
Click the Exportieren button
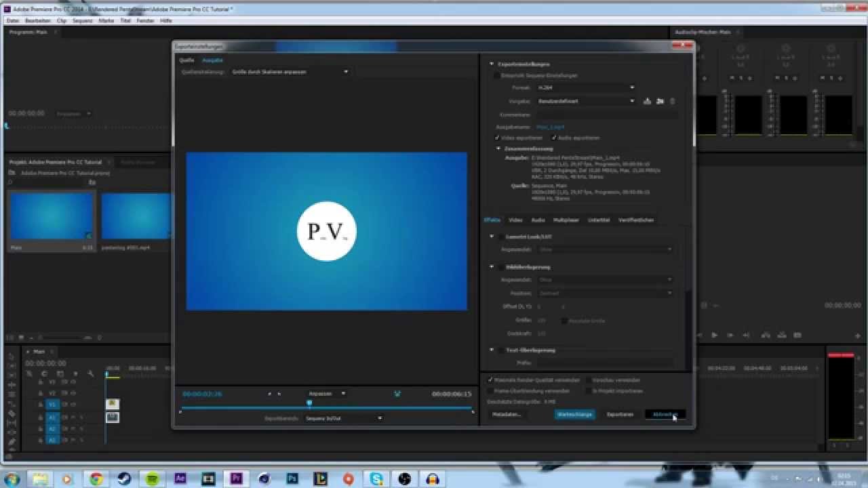tap(620, 414)
